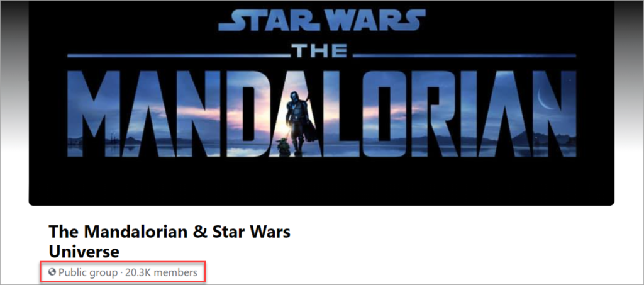644x285 pixels.
Task: Click the letter O in MANDALORIAN logo
Action: tap(384, 114)
